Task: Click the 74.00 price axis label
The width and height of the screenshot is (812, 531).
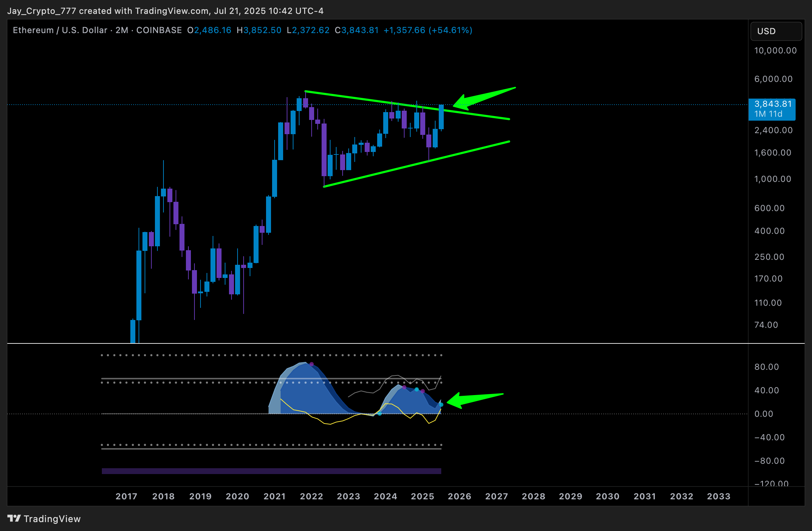Action: pos(766,325)
